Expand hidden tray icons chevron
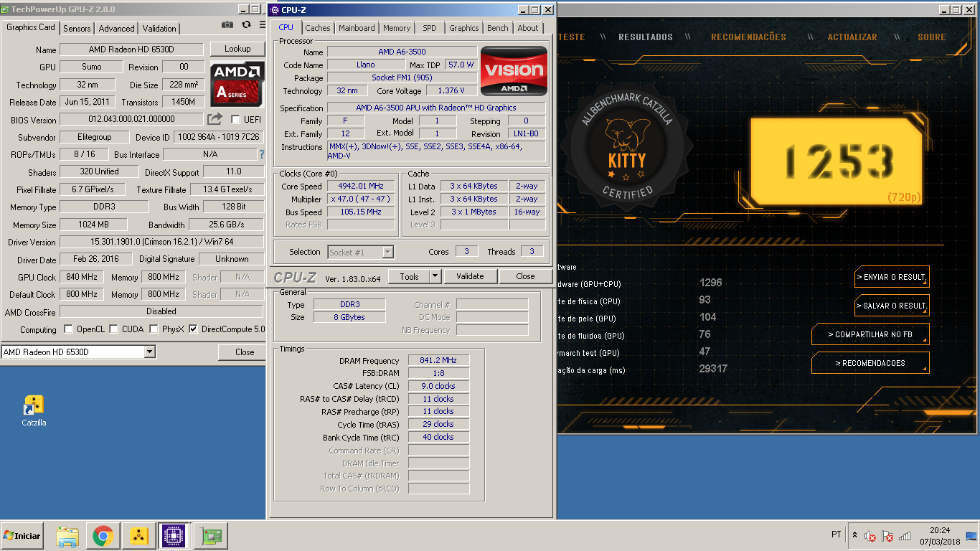Screen dimensions: 980x551 854,534
